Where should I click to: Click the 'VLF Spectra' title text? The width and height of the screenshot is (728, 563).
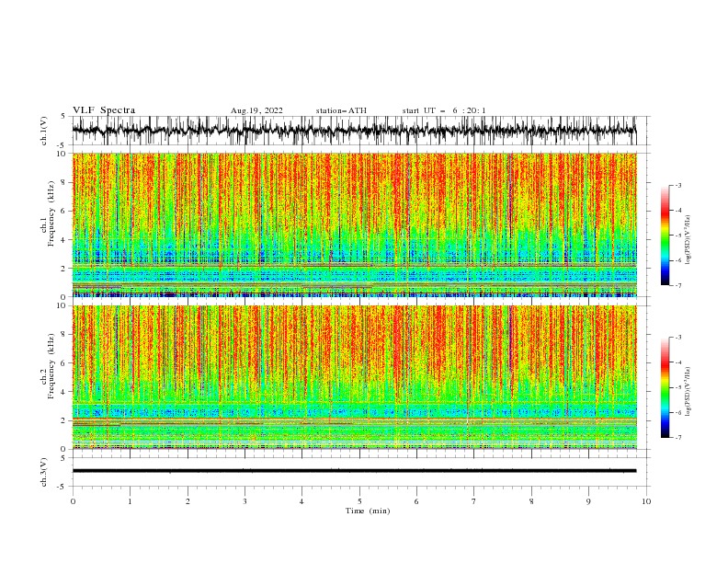tap(104, 110)
